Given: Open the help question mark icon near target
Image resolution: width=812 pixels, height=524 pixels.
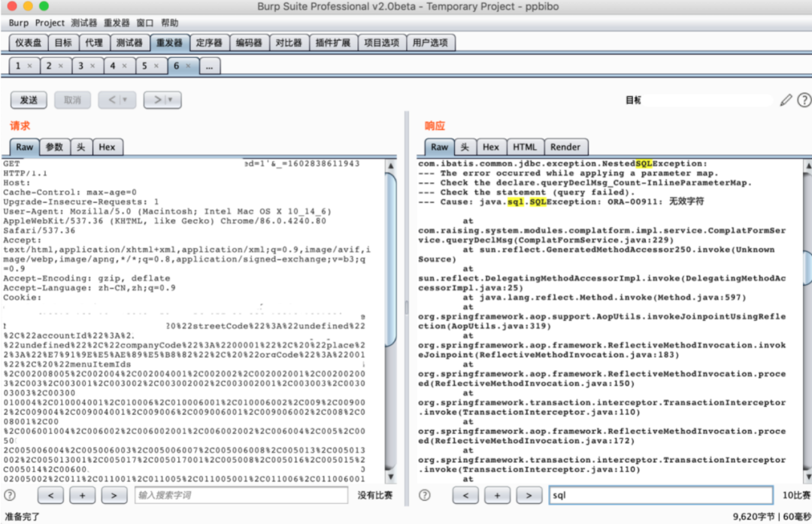Looking at the screenshot, I should coord(804,100).
